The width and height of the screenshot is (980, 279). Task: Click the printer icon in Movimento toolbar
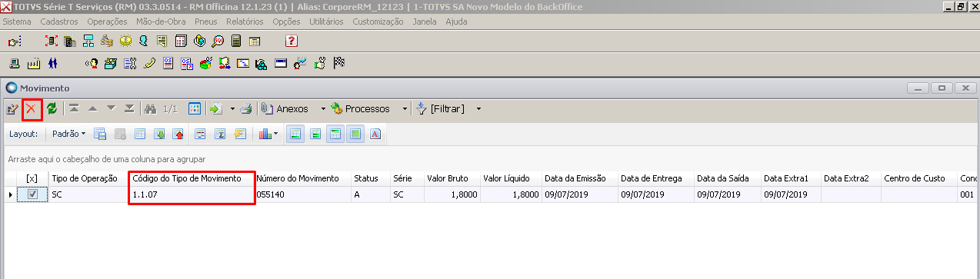pos(245,108)
